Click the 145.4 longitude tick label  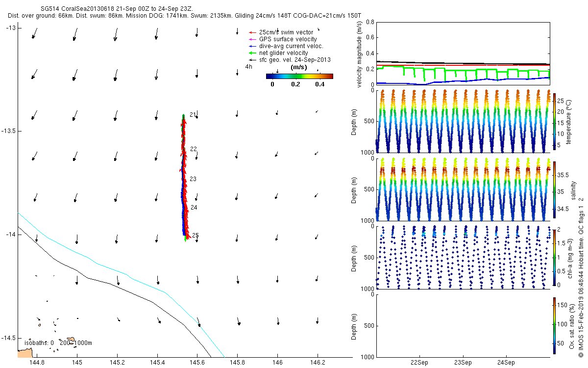click(x=157, y=363)
